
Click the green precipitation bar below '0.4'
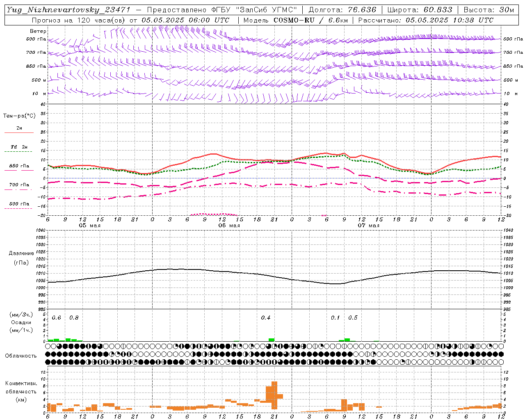[x=272, y=340]
